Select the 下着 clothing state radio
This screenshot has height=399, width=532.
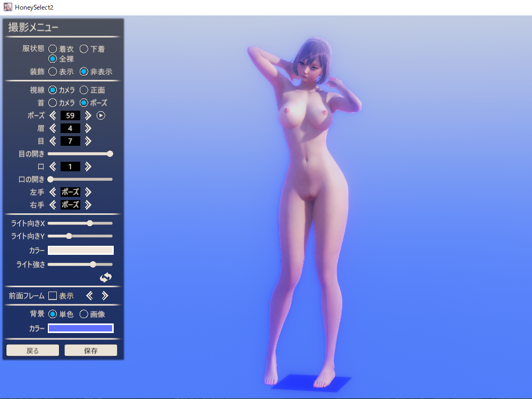(x=83, y=49)
